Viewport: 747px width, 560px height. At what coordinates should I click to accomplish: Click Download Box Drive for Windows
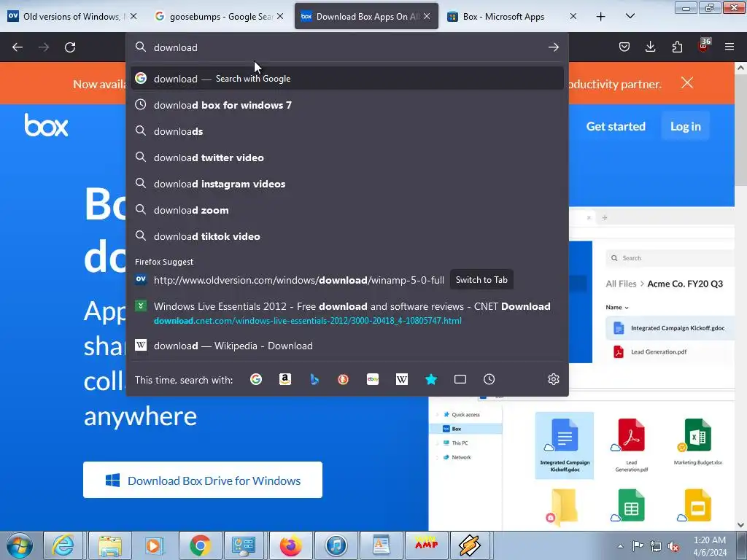tap(203, 480)
